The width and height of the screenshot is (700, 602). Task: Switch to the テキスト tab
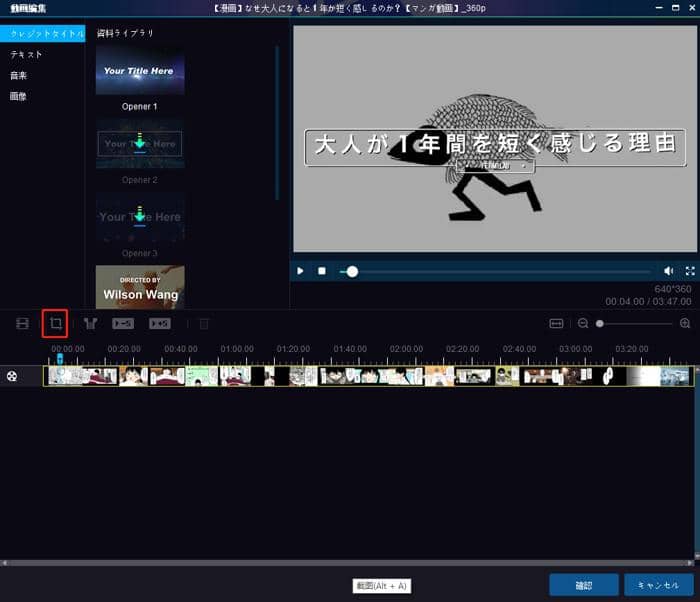(x=26, y=54)
